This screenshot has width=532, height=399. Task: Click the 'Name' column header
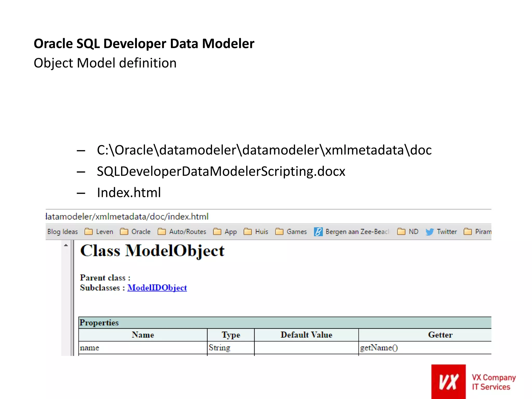pyautogui.click(x=143, y=335)
